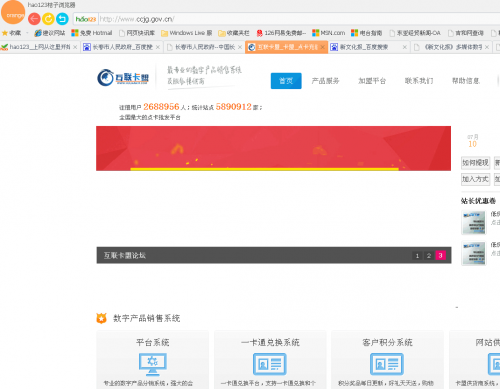Open the 建议网站 bookmark
The width and height of the screenshot is (500, 389).
tap(50, 33)
